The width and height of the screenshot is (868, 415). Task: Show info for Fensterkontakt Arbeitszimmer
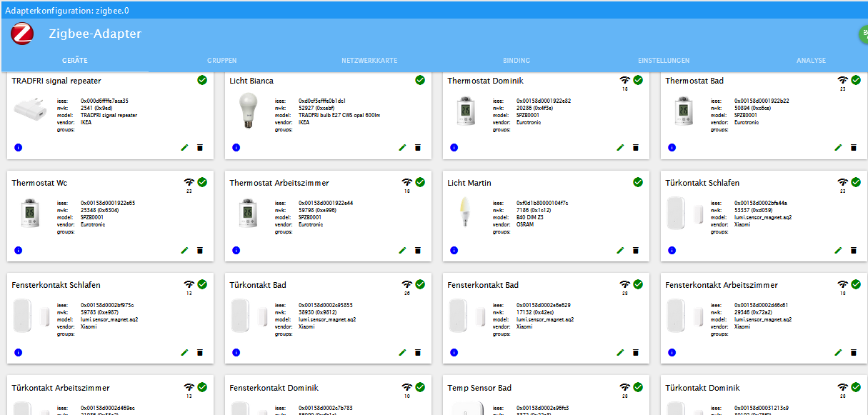(672, 352)
